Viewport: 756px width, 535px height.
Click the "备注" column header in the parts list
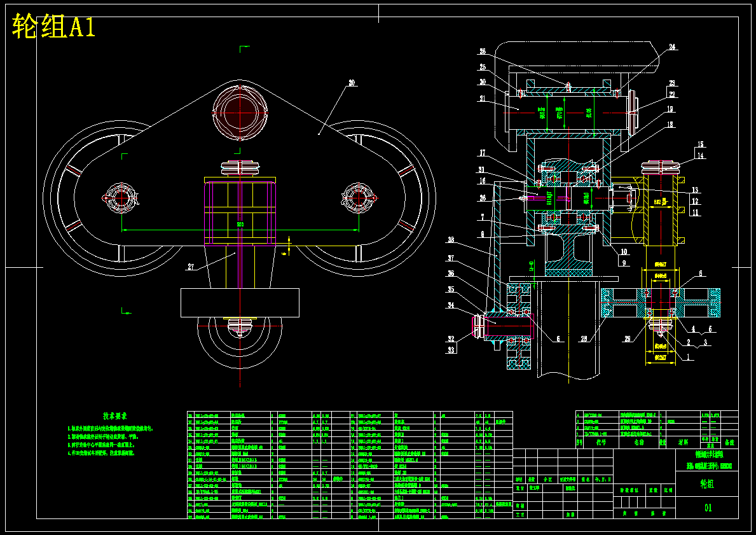729,442
